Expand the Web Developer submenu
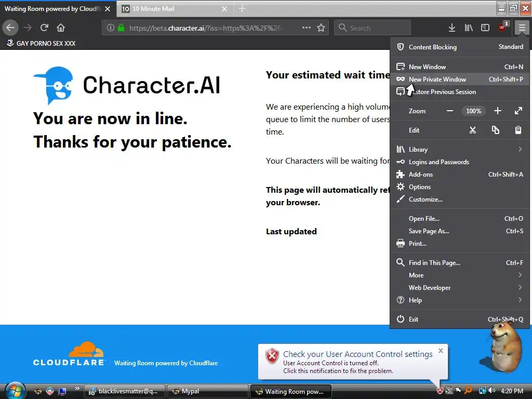The height and width of the screenshot is (399, 532). 460,288
